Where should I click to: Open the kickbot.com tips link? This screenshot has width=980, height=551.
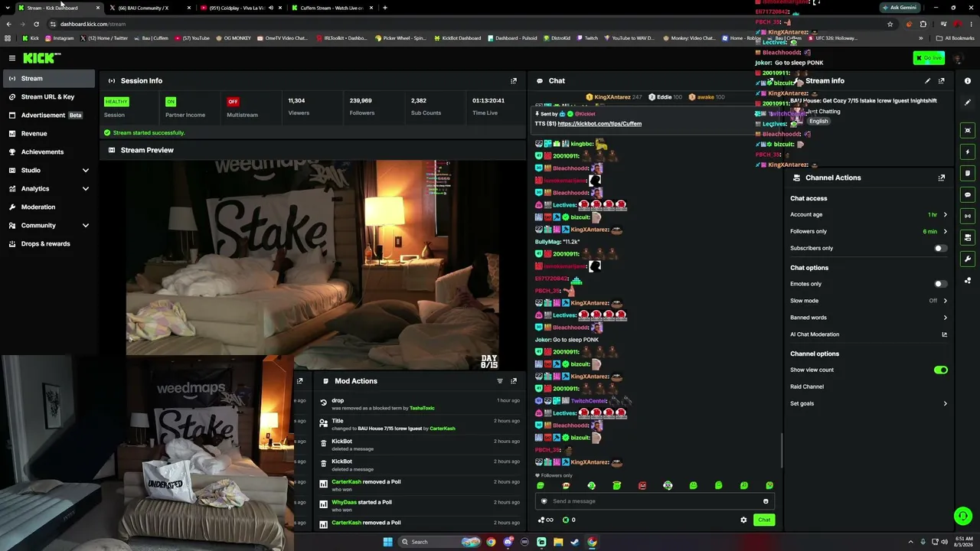tap(599, 124)
